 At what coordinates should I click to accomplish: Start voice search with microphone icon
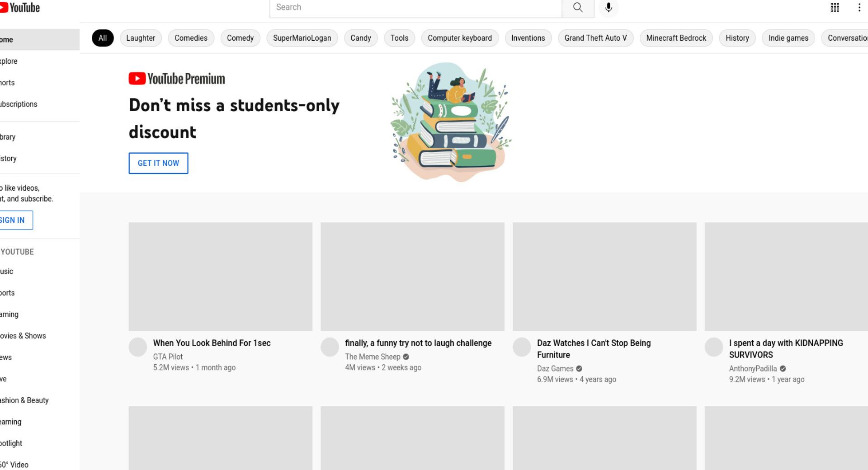pos(609,8)
